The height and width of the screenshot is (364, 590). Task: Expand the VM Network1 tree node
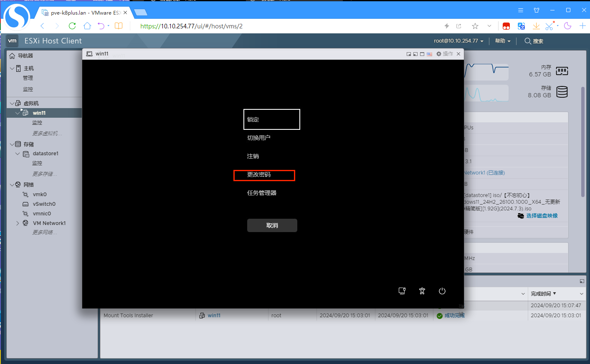(18, 223)
